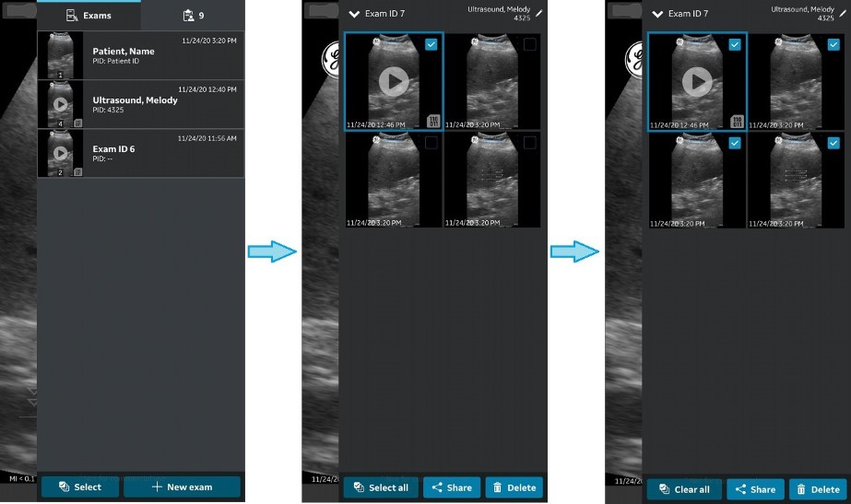Collapse Exam ID 7 chevron in Clear all panel

coord(657,15)
